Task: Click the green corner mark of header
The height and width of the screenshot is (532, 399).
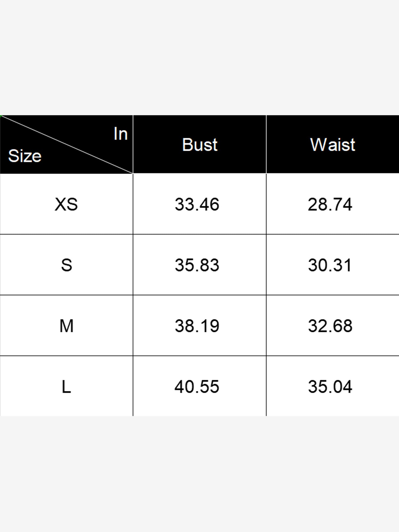Action: [x=1, y=116]
